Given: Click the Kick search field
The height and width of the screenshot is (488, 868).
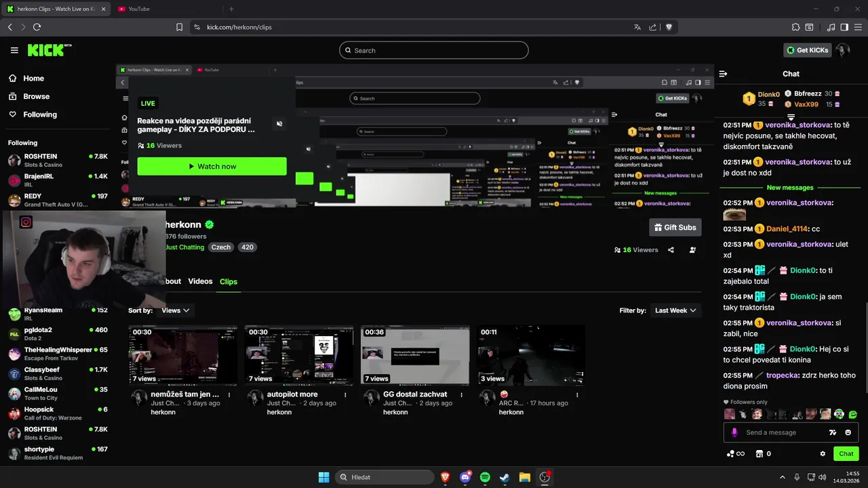Looking at the screenshot, I should pos(434,50).
